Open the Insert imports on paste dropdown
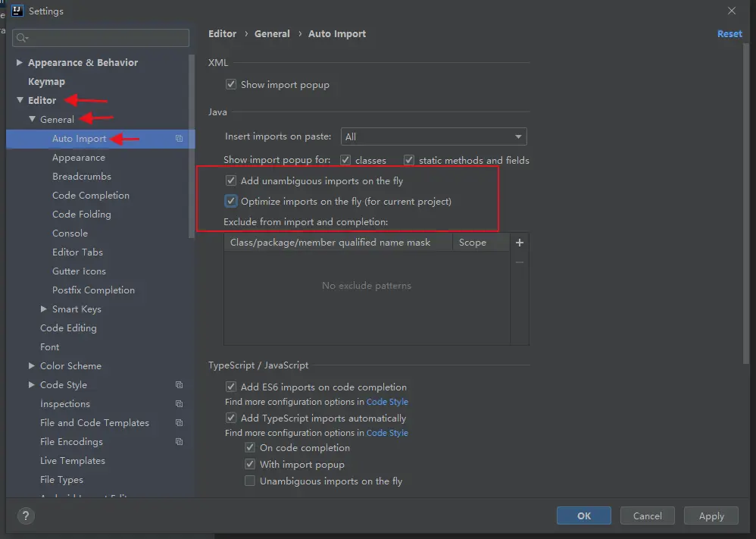 point(433,136)
